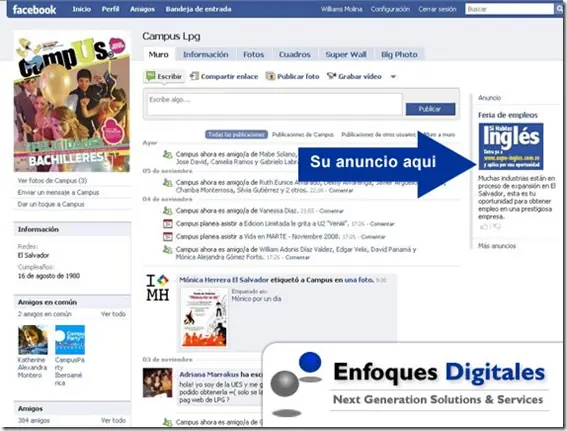567x431 pixels.
Task: Switch to the Información tab
Action: tap(205, 54)
